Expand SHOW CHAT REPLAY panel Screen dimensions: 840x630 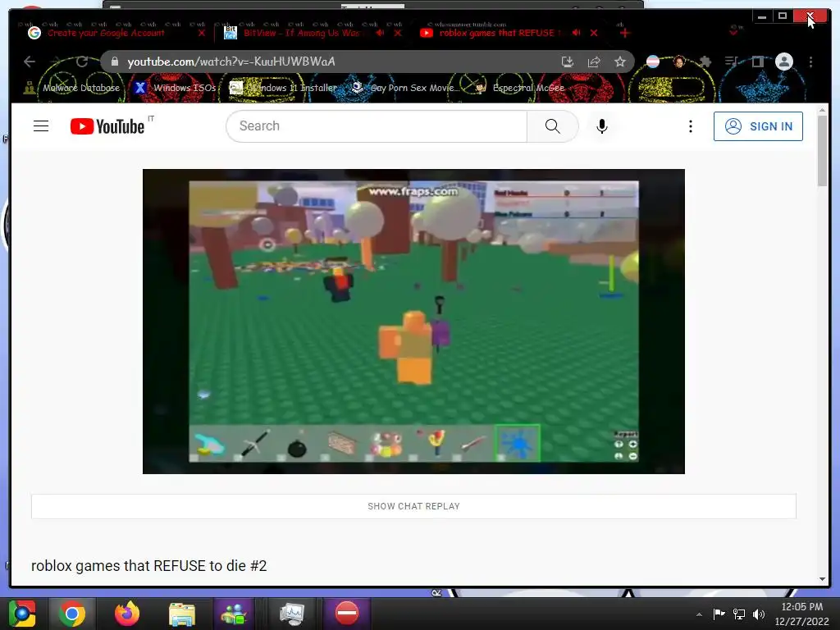point(413,506)
